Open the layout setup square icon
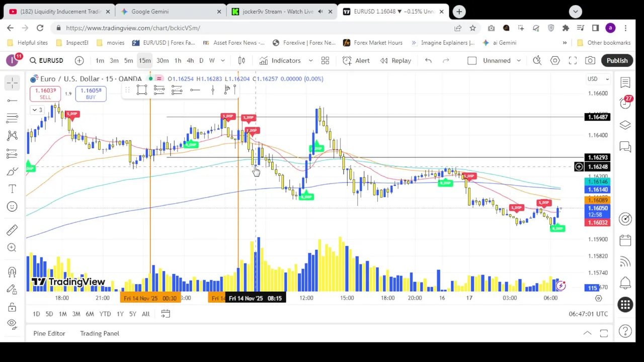 [472, 60]
